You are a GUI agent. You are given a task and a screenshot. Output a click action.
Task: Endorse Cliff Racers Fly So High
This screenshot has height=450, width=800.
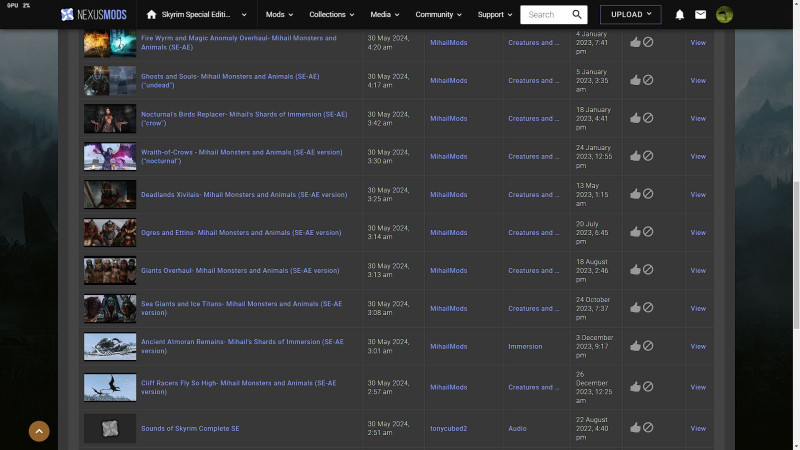click(635, 387)
